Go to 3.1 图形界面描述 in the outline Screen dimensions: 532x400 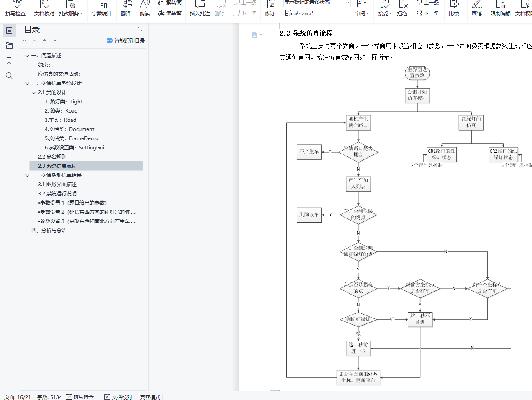(x=57, y=185)
